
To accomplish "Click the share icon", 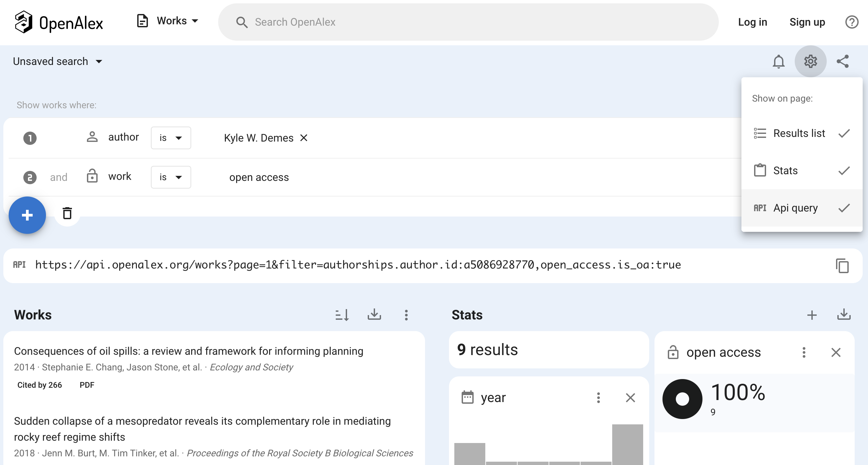I will (x=842, y=61).
